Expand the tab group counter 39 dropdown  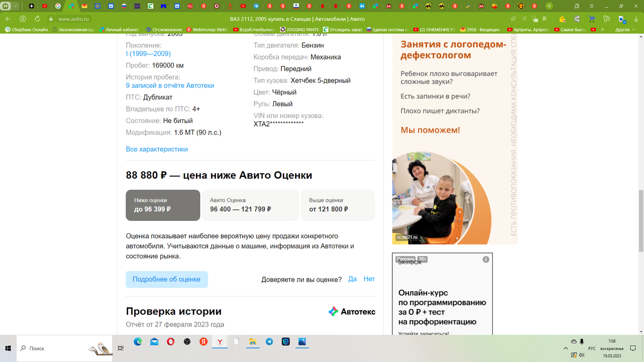pyautogui.click(x=14, y=6)
